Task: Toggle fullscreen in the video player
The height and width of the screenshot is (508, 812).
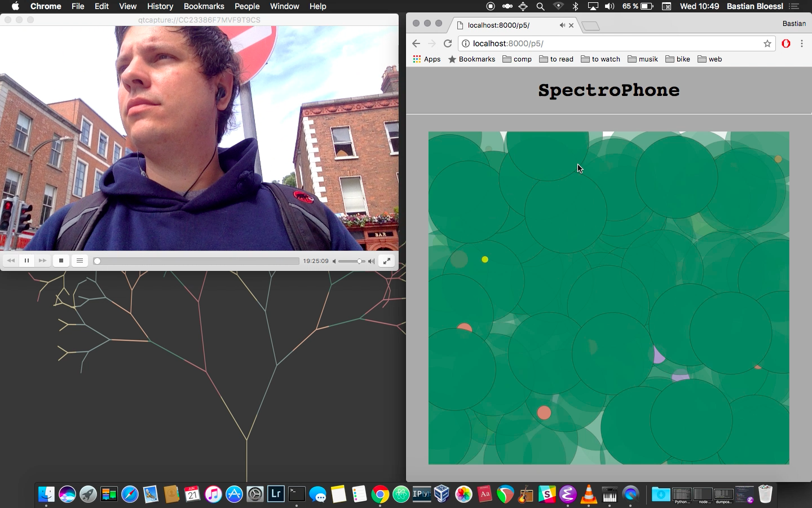Action: (x=387, y=261)
